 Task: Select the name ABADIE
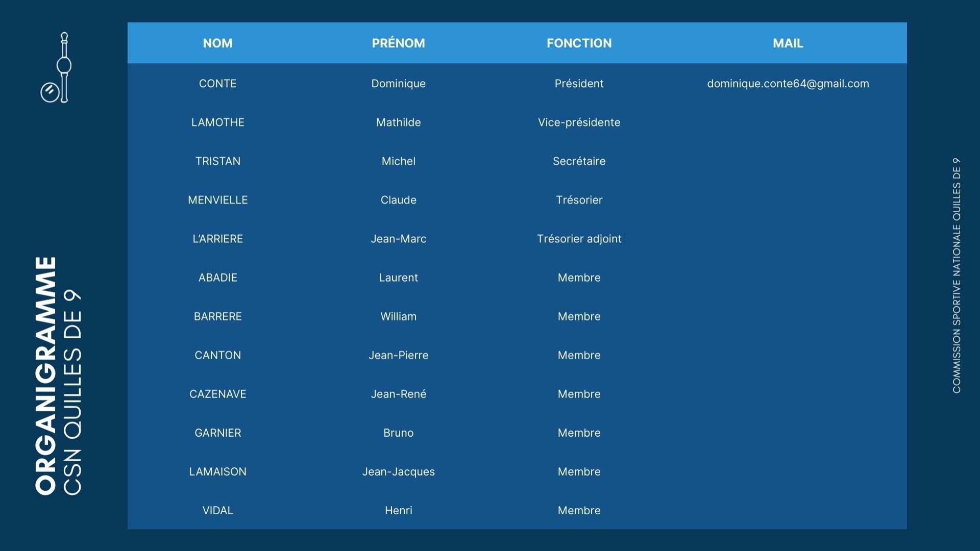click(x=218, y=278)
